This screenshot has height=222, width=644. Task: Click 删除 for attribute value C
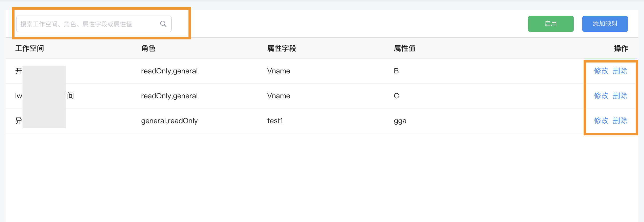click(620, 96)
